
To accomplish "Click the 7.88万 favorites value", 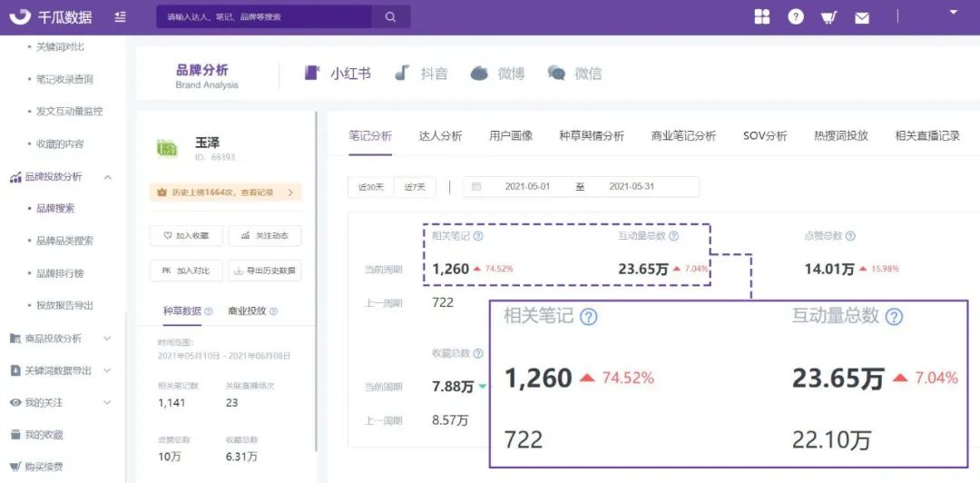I will (x=453, y=388).
